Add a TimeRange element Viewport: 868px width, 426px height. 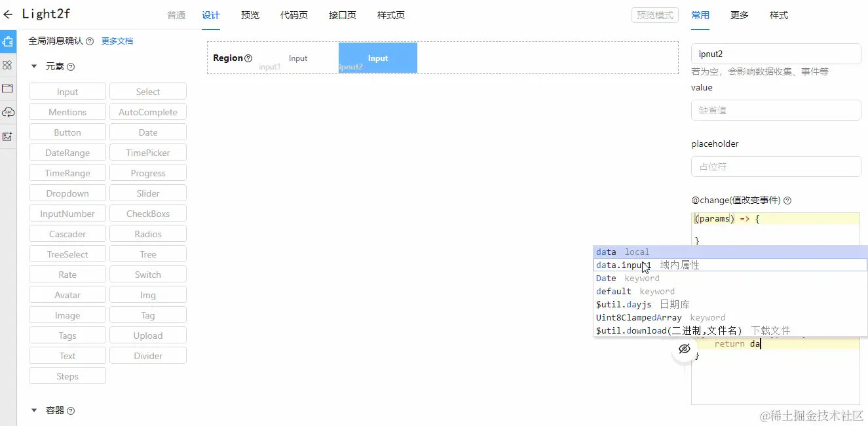coord(67,173)
